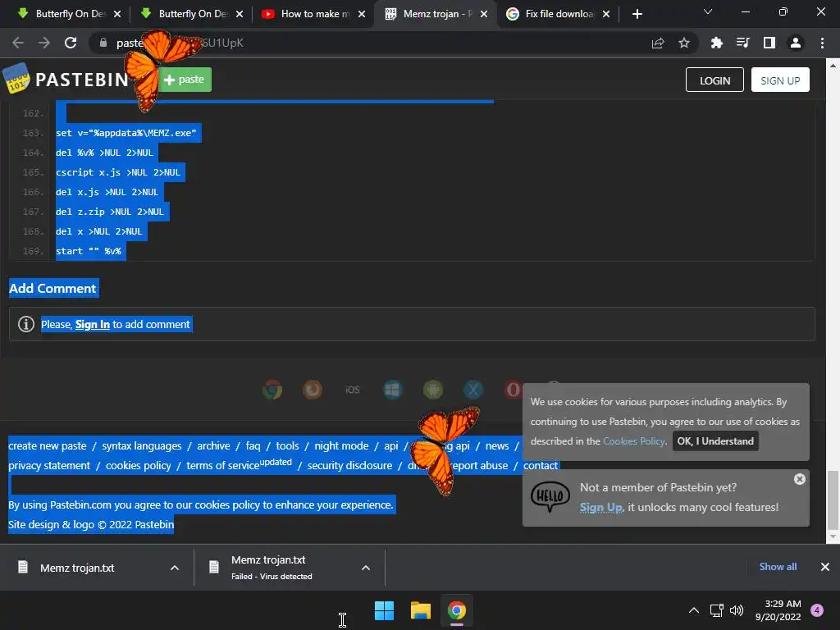Close the downloads bar
This screenshot has height=630, width=840.
(825, 567)
